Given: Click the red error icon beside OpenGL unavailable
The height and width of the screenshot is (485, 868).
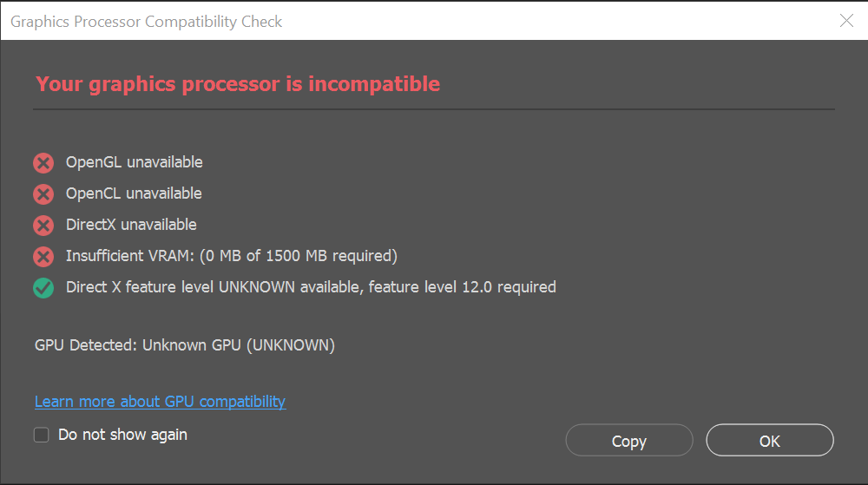Looking at the screenshot, I should coord(43,163).
